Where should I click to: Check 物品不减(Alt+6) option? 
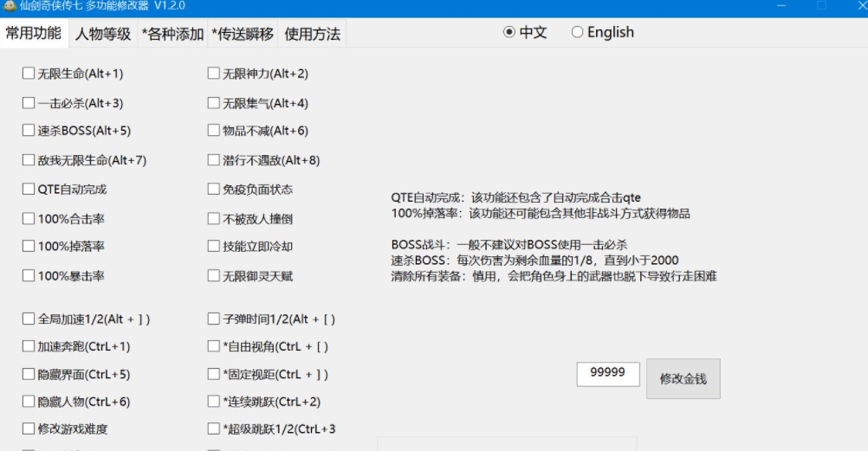tap(213, 131)
